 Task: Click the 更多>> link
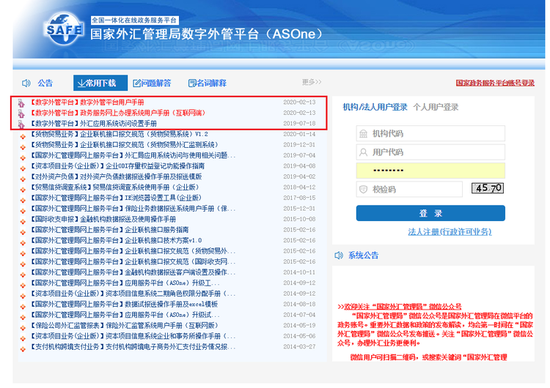click(x=311, y=82)
